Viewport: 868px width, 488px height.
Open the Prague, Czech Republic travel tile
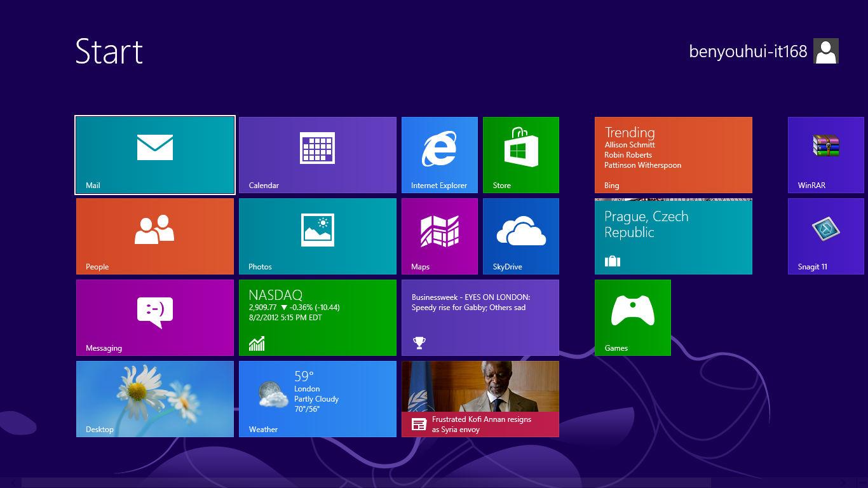[674, 236]
